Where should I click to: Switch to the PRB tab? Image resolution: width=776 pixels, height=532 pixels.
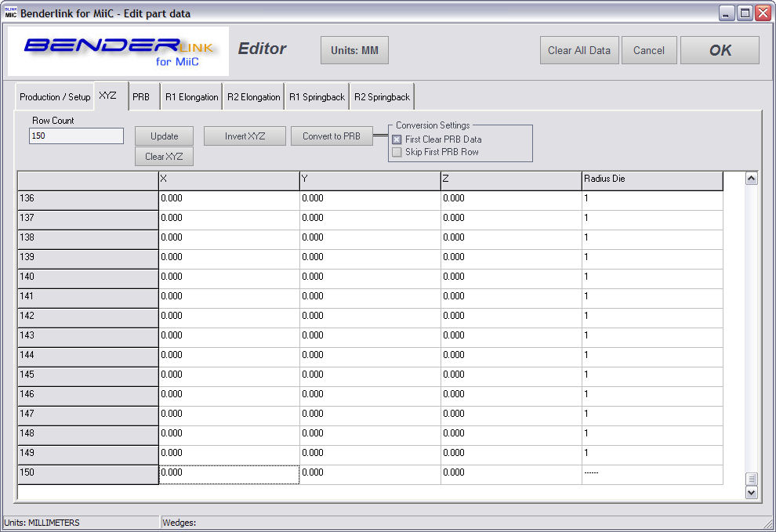[x=141, y=97]
